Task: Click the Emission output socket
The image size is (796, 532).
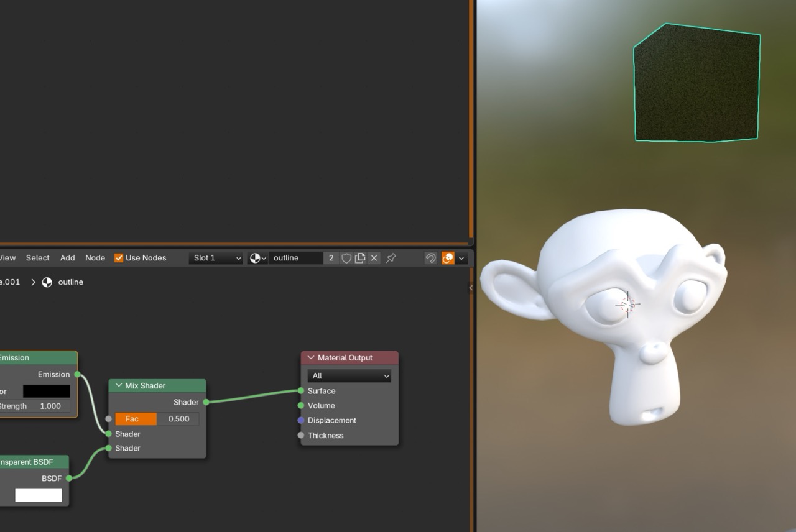Action: (77, 374)
